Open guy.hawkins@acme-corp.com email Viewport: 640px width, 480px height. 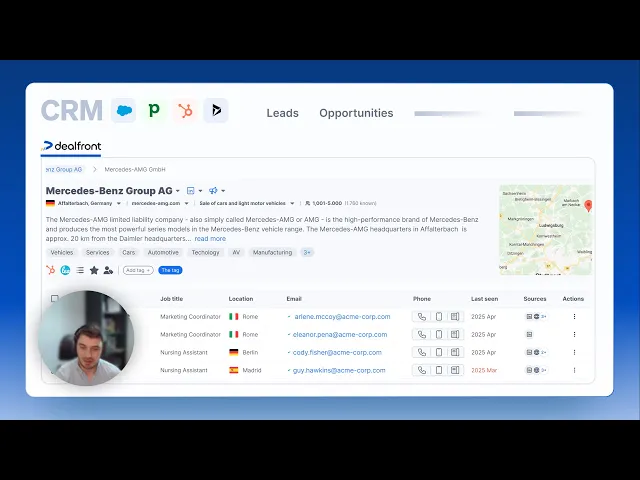click(339, 371)
